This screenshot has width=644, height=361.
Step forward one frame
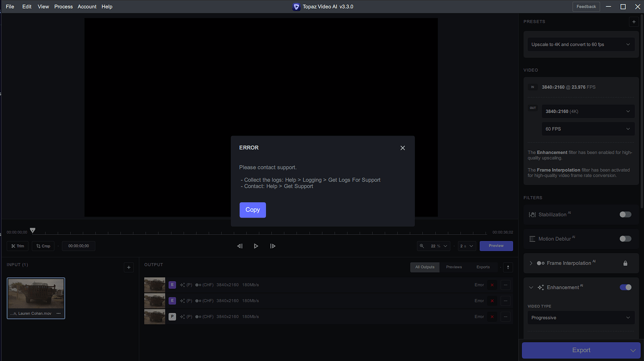click(273, 246)
